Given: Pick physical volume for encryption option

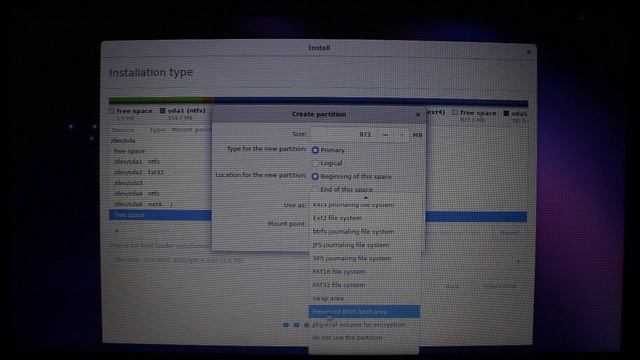Looking at the screenshot, I should [x=364, y=325].
